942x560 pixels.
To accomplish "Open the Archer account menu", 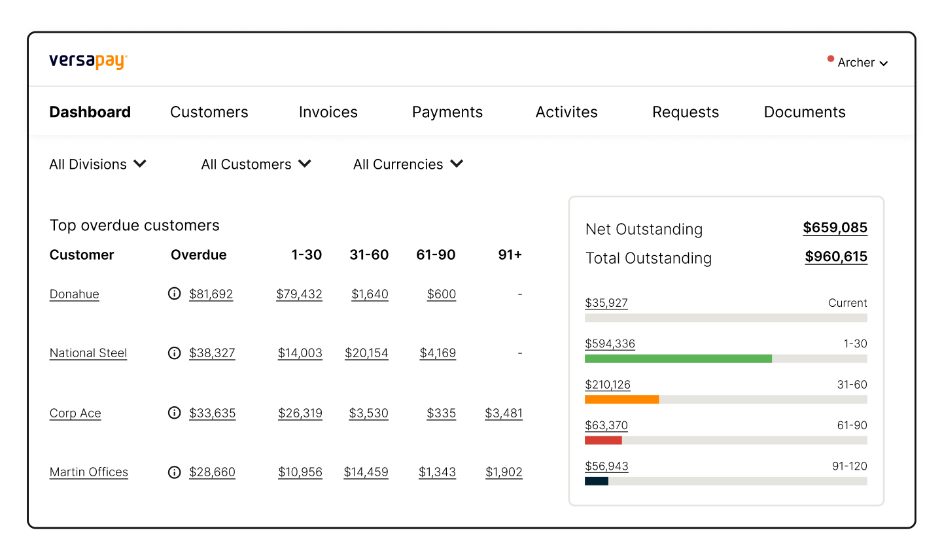I will [862, 63].
